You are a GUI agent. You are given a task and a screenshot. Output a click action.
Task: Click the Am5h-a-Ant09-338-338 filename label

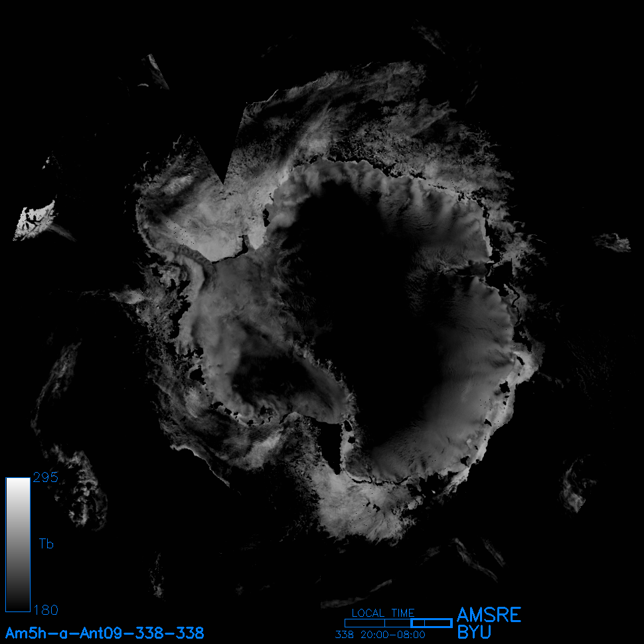[x=104, y=632]
